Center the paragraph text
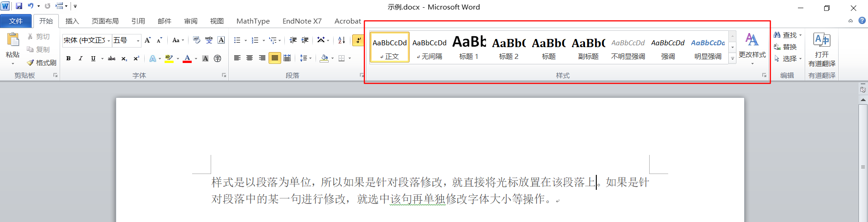 [250, 58]
